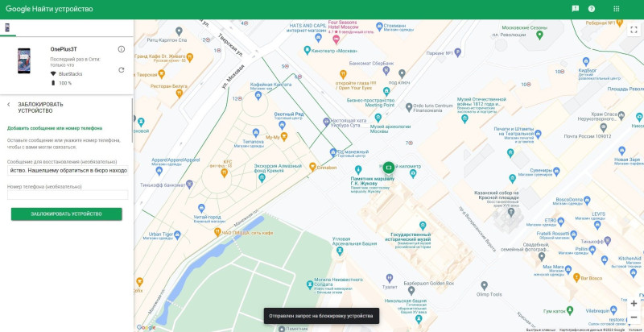Viewport: 644px width, 332px height.
Task: Refresh the OnePlus3T device location
Action: coord(122,70)
